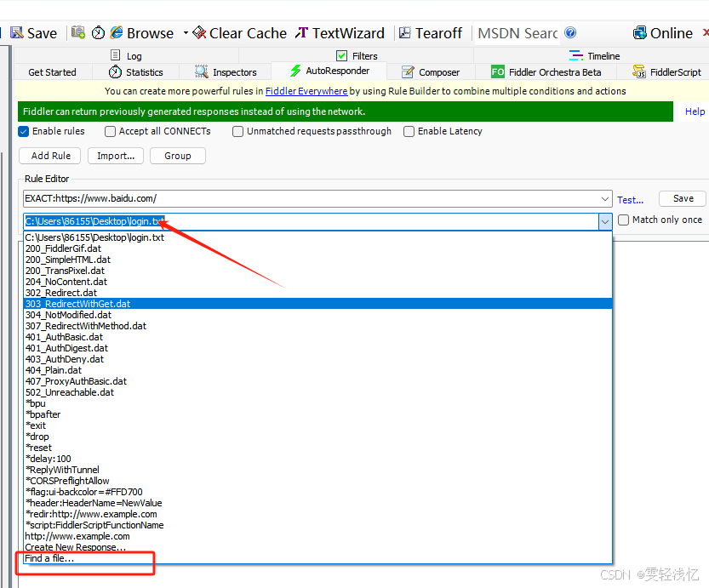The image size is (709, 588).
Task: Open the Fiddler Orchestra Beta tab
Action: pyautogui.click(x=546, y=72)
